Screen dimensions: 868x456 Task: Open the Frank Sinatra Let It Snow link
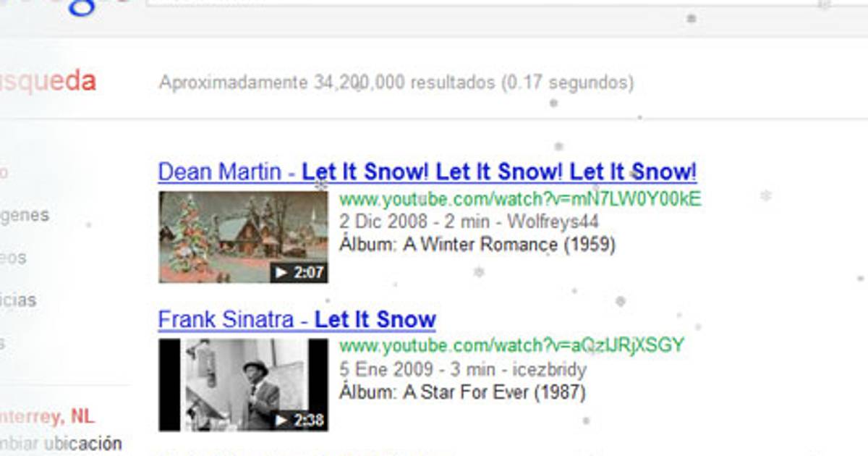[297, 319]
